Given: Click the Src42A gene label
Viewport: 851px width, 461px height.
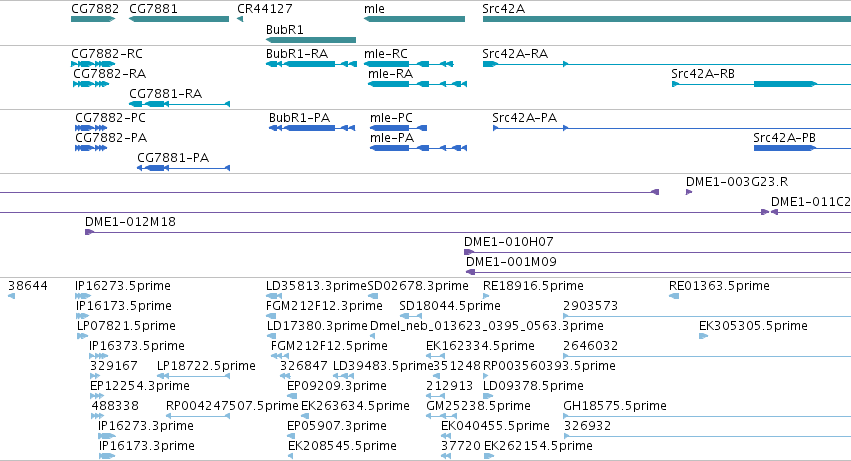Looking at the screenshot, I should (504, 9).
